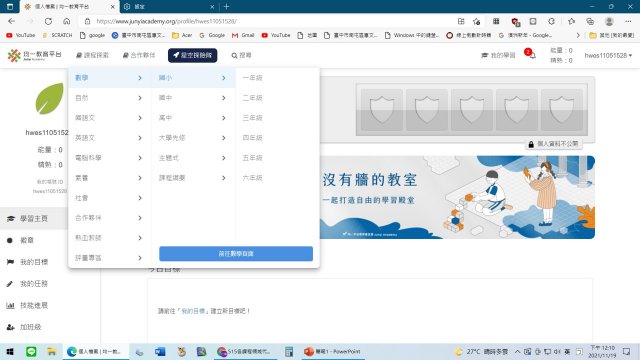Expand the 國中 level submenu
Viewport: 640px width, 360px height.
tap(192, 98)
